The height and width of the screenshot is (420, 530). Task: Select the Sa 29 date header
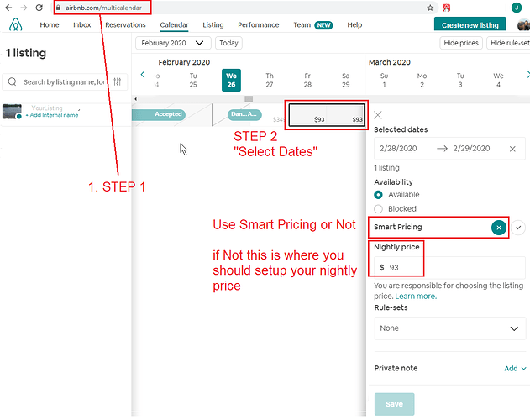(345, 80)
